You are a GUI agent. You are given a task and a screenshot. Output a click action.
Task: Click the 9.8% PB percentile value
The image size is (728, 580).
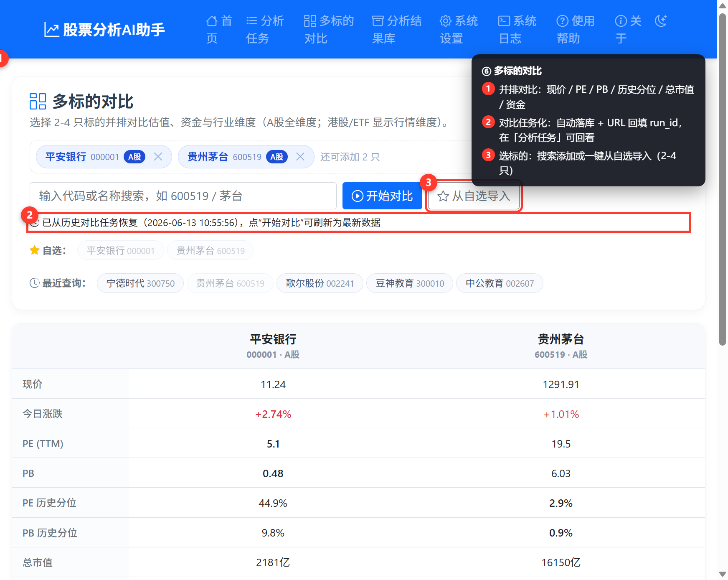(273, 533)
